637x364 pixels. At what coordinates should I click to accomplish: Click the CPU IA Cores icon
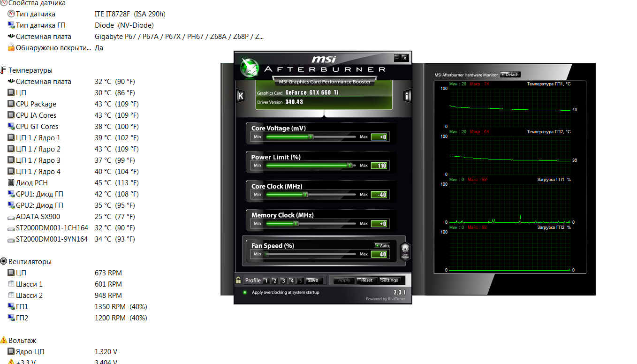click(x=11, y=115)
